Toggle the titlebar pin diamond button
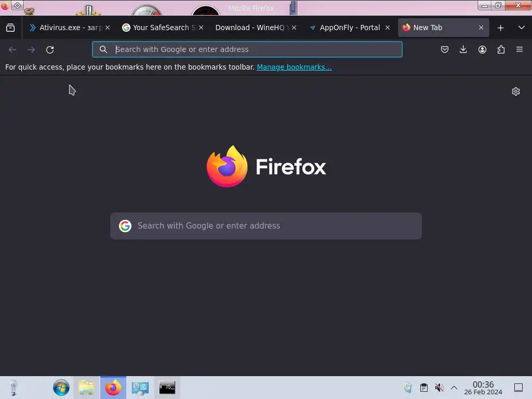The image size is (532, 399). click(x=17, y=5)
